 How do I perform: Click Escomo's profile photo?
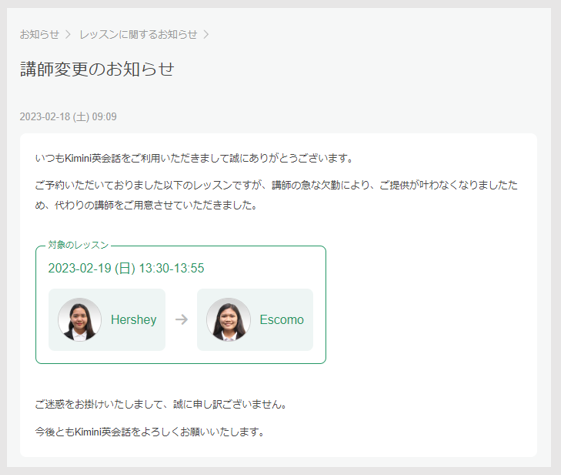click(x=228, y=319)
